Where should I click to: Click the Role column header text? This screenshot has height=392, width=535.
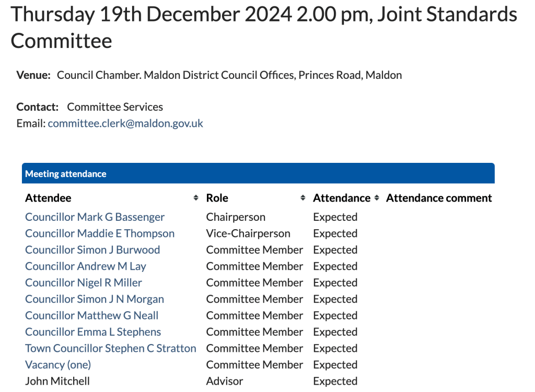pyautogui.click(x=217, y=198)
